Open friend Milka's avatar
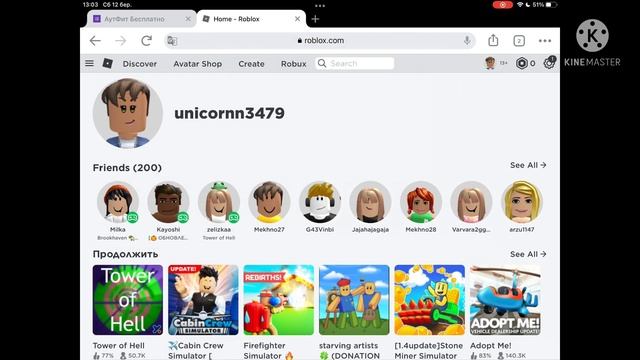This screenshot has height=360, width=640. [118, 202]
